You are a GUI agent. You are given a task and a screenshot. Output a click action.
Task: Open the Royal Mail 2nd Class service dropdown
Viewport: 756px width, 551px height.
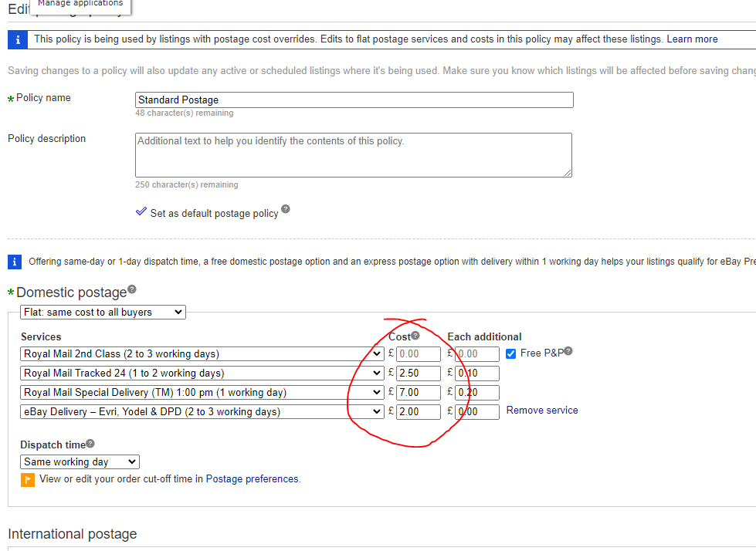coord(202,354)
